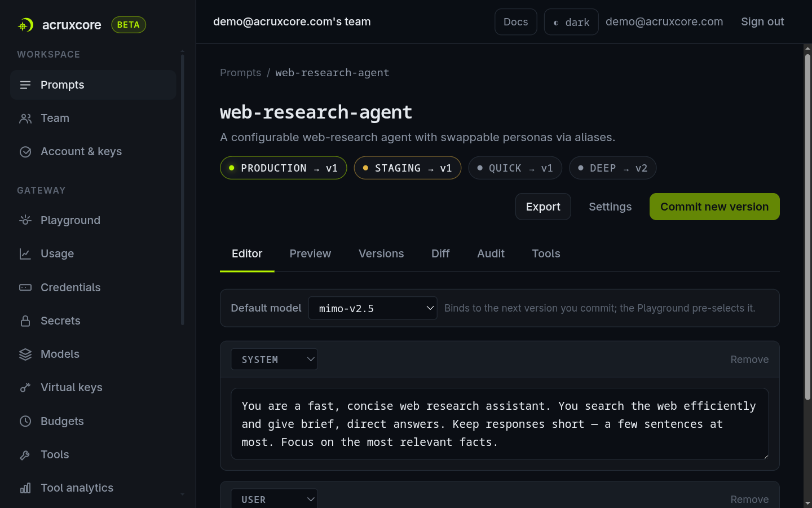The width and height of the screenshot is (812, 508).
Task: Open the Usage page
Action: coord(93,253)
